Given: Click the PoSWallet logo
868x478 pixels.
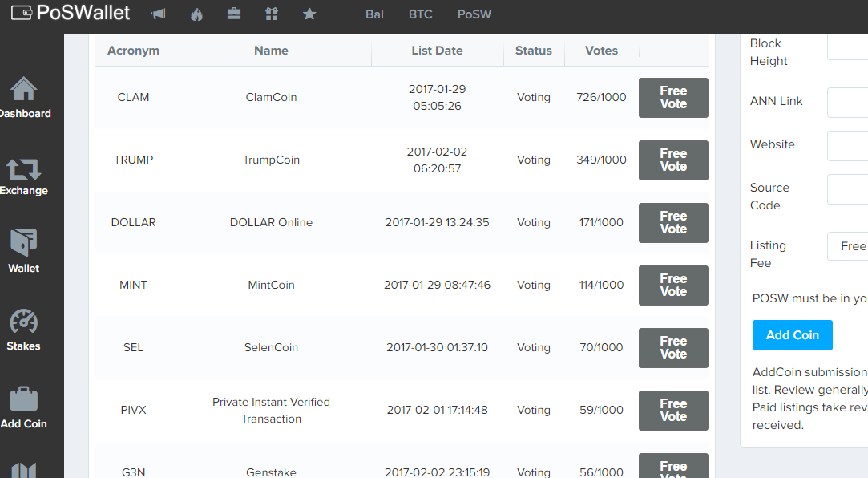Looking at the screenshot, I should (x=71, y=13).
